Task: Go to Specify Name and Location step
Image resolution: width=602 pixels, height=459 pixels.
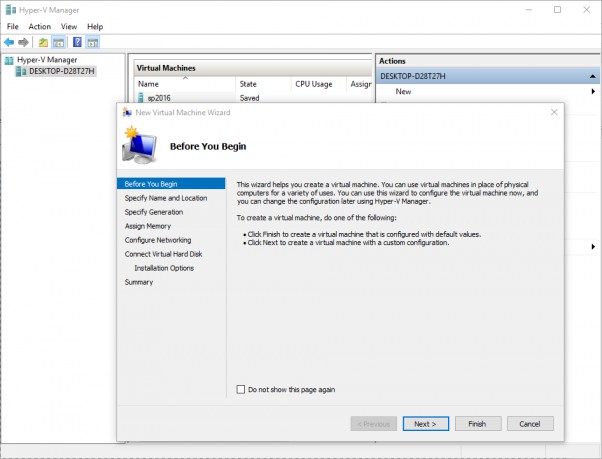Action: [166, 198]
